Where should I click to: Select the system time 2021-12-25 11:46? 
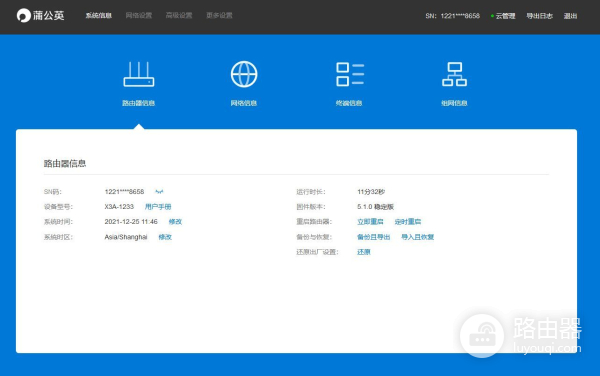131,221
